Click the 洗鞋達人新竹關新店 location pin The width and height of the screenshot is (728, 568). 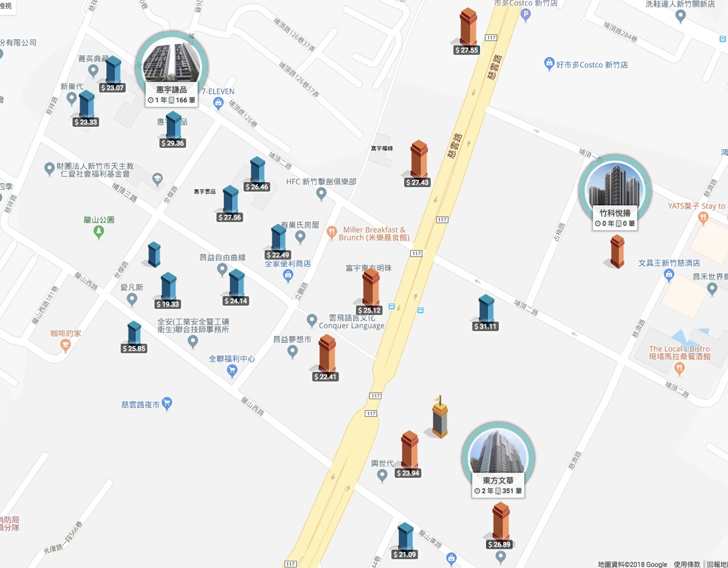(x=681, y=16)
